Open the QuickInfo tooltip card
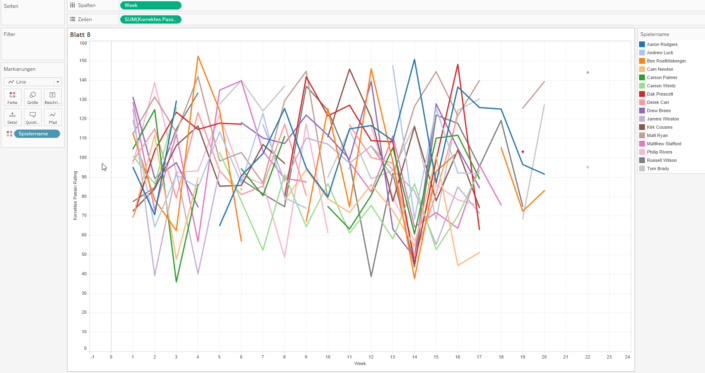 tap(32, 117)
